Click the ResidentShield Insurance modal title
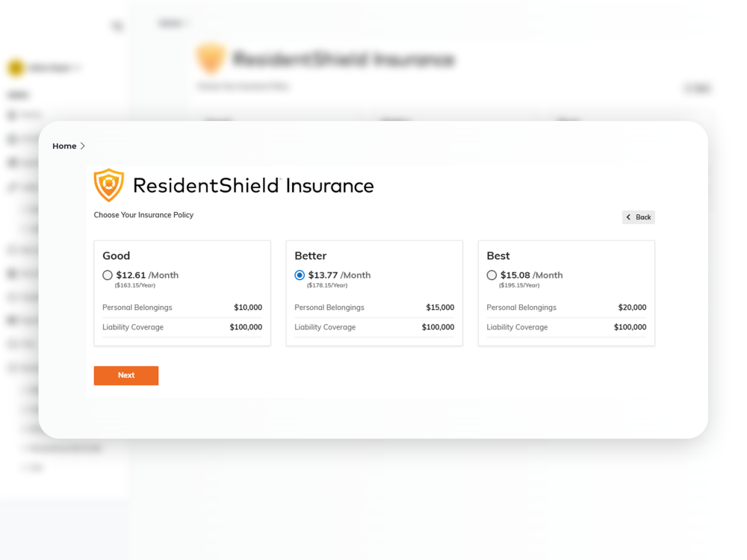The width and height of the screenshot is (747, 560). coord(252,185)
